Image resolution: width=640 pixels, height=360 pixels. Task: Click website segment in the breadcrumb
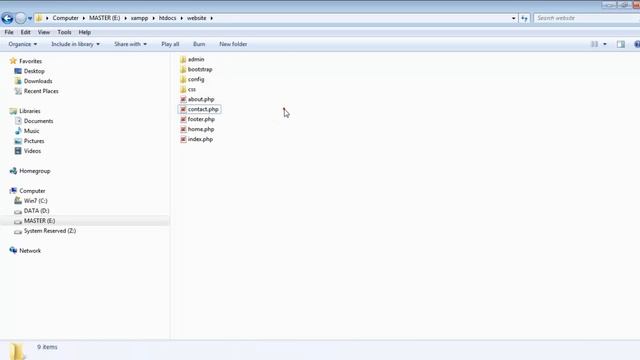click(196, 18)
